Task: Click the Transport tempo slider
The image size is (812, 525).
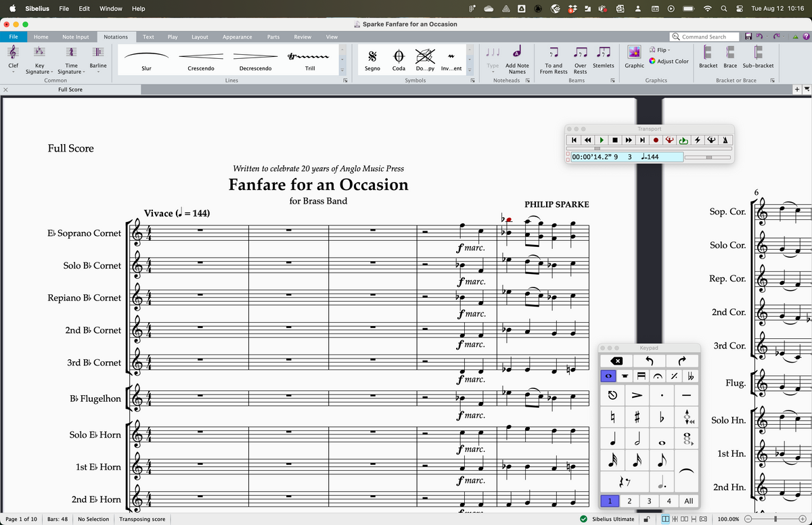Action: click(708, 156)
